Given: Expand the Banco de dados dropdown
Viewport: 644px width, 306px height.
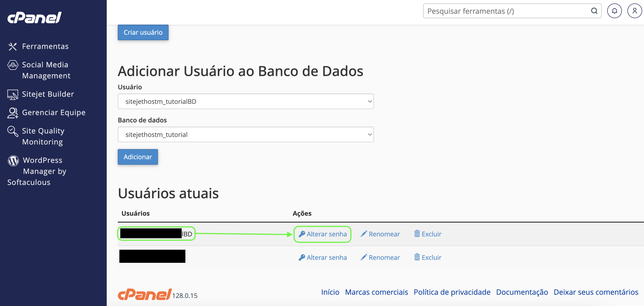Looking at the screenshot, I should tap(246, 135).
